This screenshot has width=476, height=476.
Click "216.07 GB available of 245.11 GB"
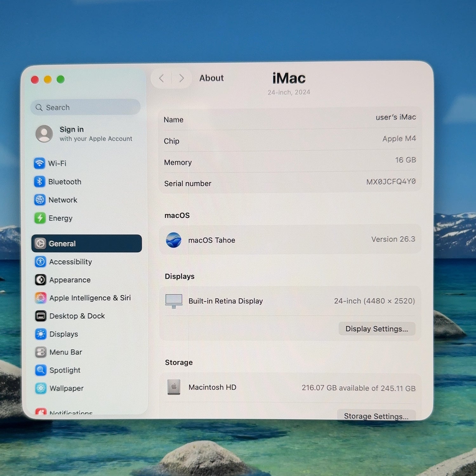point(359,388)
